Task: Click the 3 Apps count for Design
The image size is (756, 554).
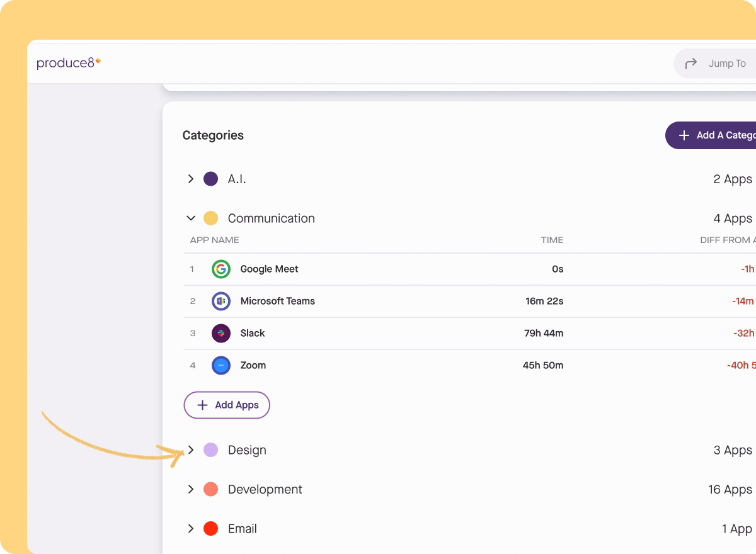Action: pos(733,450)
